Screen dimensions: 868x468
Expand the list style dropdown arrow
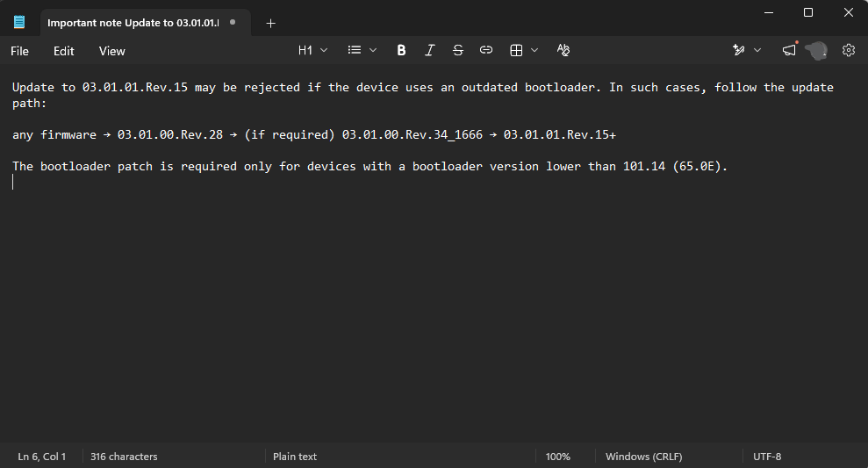pyautogui.click(x=373, y=50)
